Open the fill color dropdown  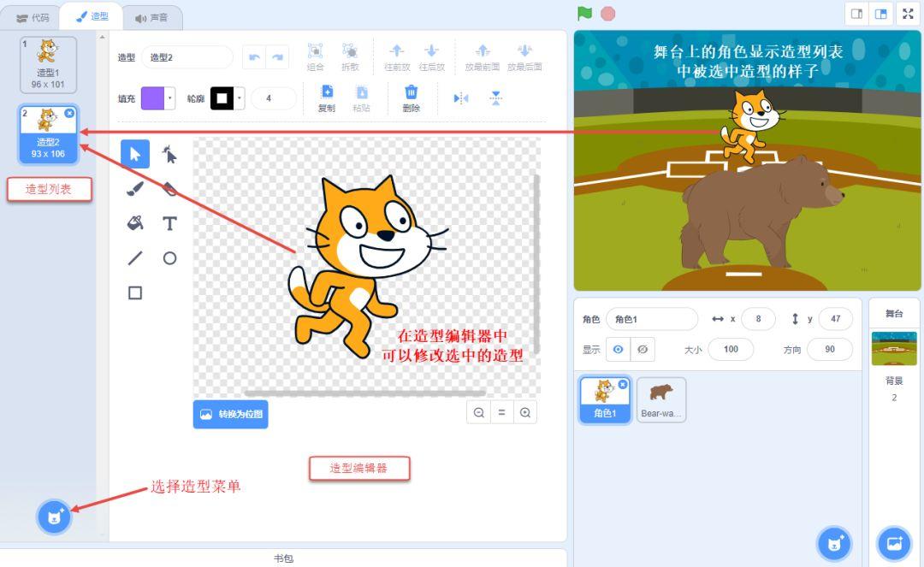click(169, 98)
